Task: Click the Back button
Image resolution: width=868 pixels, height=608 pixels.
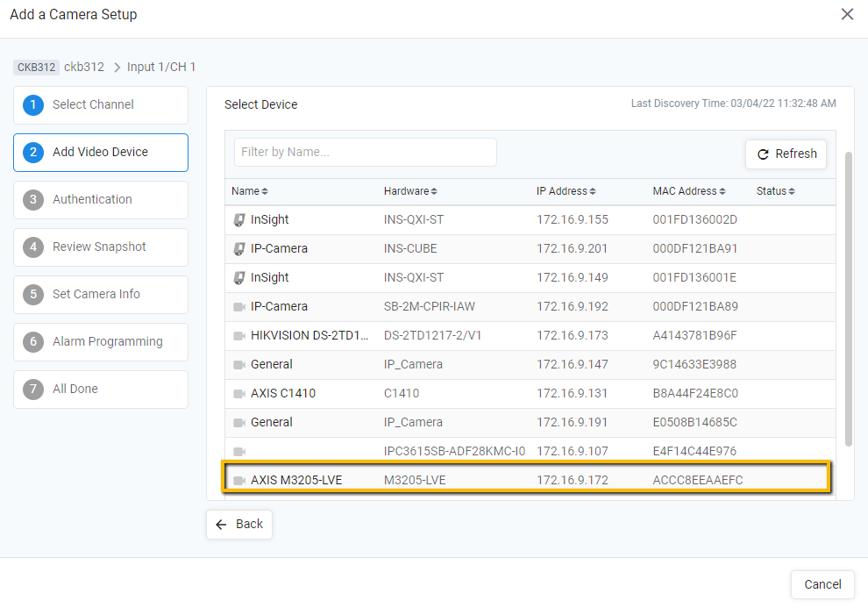Action: click(x=239, y=525)
